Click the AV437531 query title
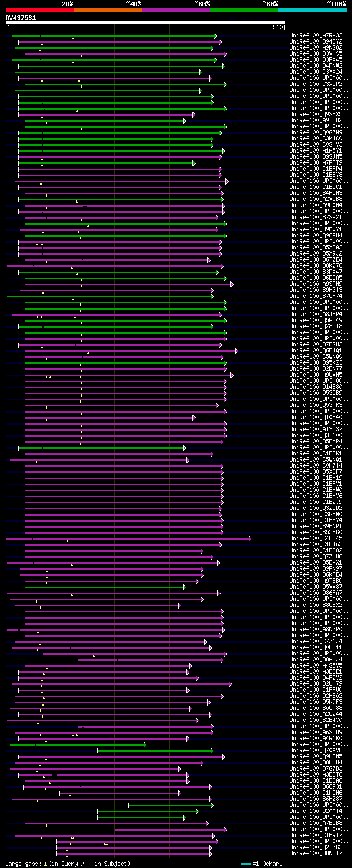 (20, 18)
